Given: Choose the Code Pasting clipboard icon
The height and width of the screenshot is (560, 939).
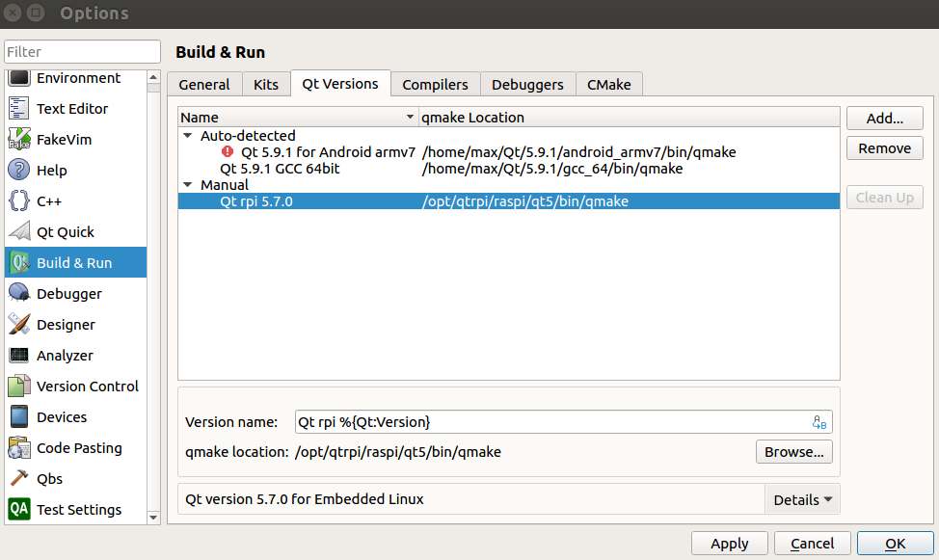Looking at the screenshot, I should [x=18, y=447].
